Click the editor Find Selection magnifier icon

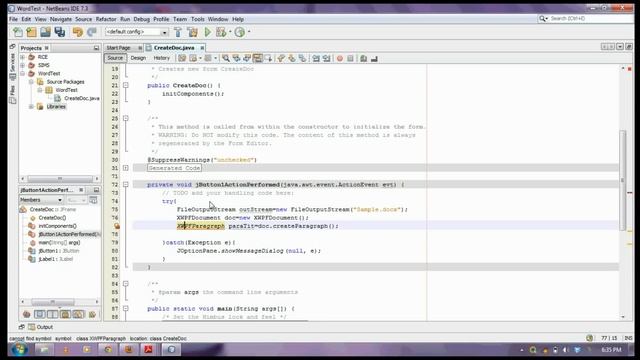pyautogui.click(x=226, y=58)
